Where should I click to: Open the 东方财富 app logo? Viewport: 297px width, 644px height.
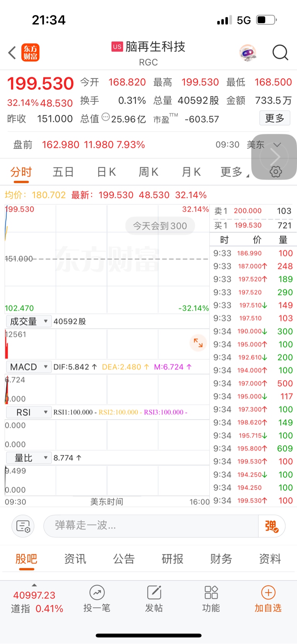pos(31,53)
